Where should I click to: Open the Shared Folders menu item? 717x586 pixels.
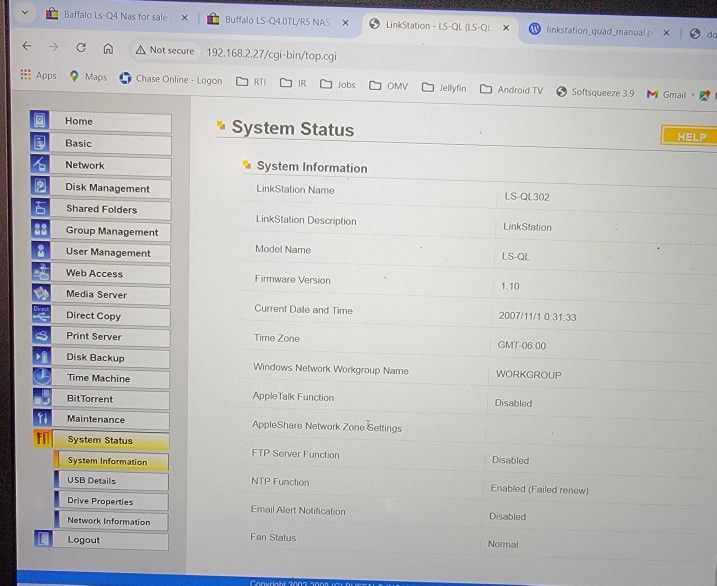point(111,209)
